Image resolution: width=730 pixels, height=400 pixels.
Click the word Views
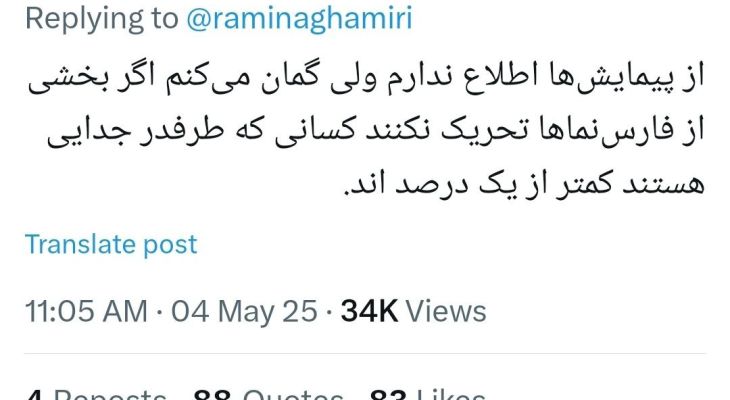point(446,311)
